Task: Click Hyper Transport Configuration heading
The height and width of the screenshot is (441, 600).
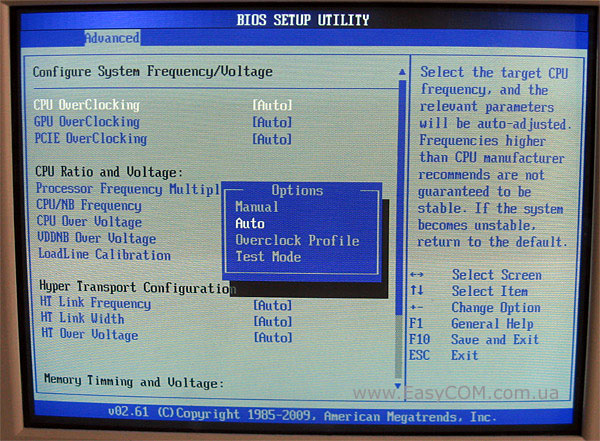Action: [138, 287]
